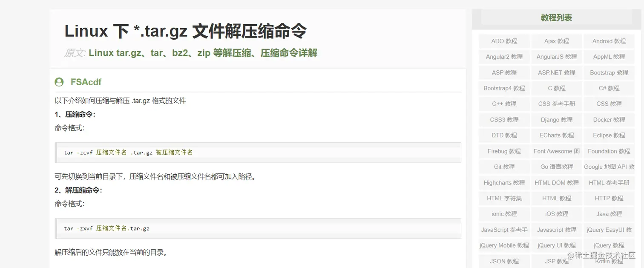
Task: Open Google 地图 API tutorial
Action: tap(609, 167)
